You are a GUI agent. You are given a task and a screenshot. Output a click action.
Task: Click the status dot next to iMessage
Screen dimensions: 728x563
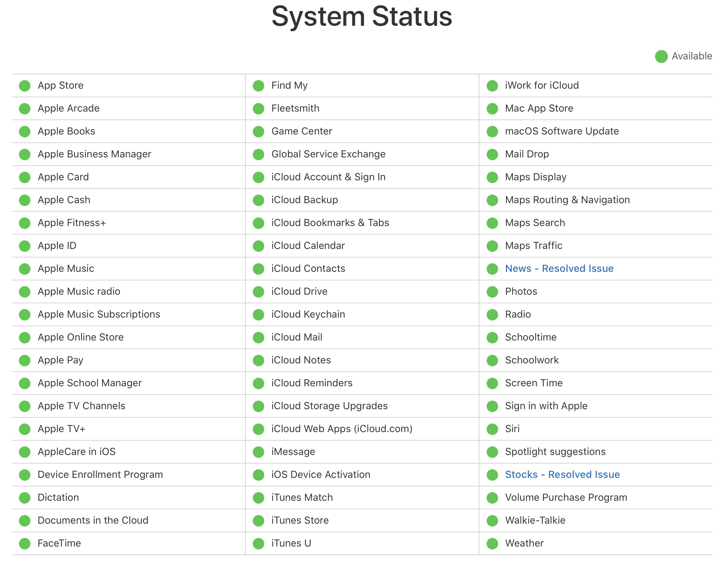(258, 452)
